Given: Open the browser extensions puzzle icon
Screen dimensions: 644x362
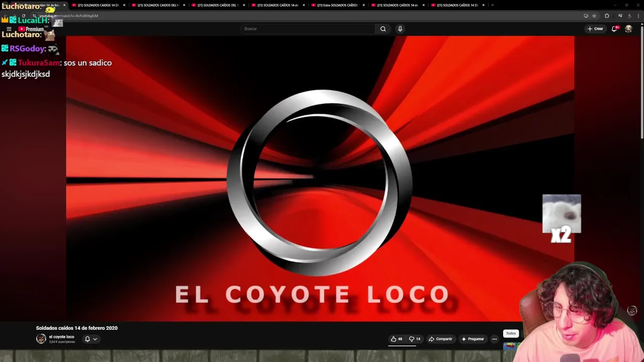Looking at the screenshot, I should tap(607, 16).
